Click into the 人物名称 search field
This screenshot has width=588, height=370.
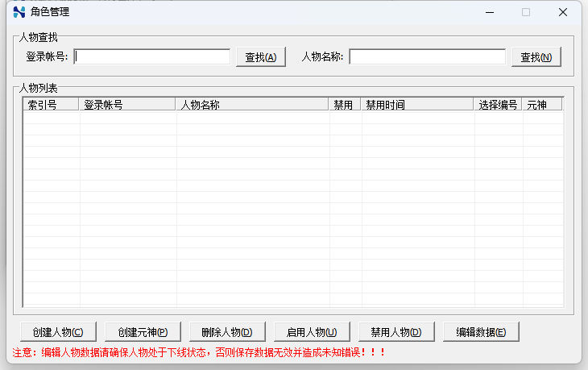tap(427, 56)
